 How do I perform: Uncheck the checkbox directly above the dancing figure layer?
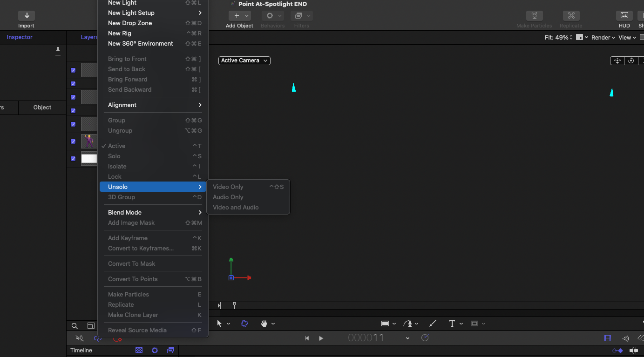click(x=73, y=124)
